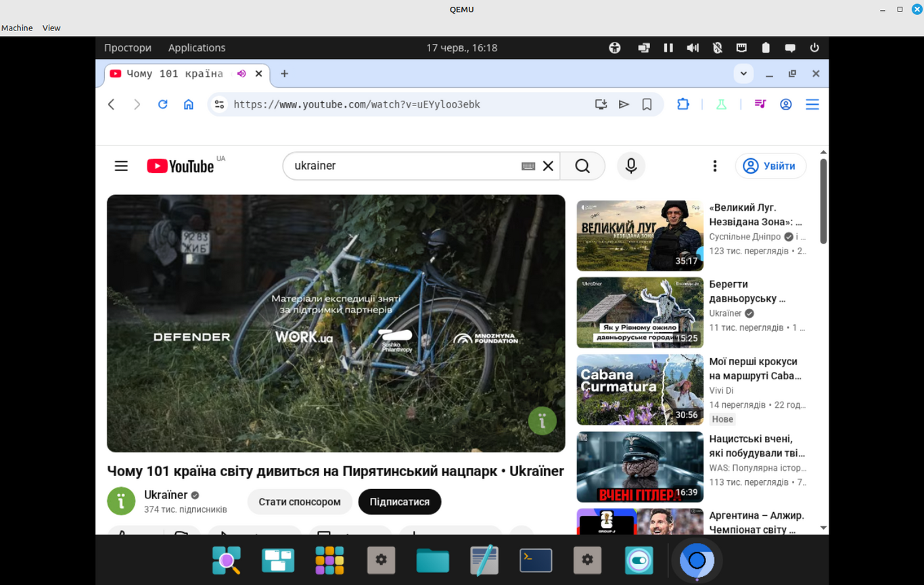Open the Ukraïner channel avatar
Screen dimensions: 924x585
pyautogui.click(x=121, y=501)
